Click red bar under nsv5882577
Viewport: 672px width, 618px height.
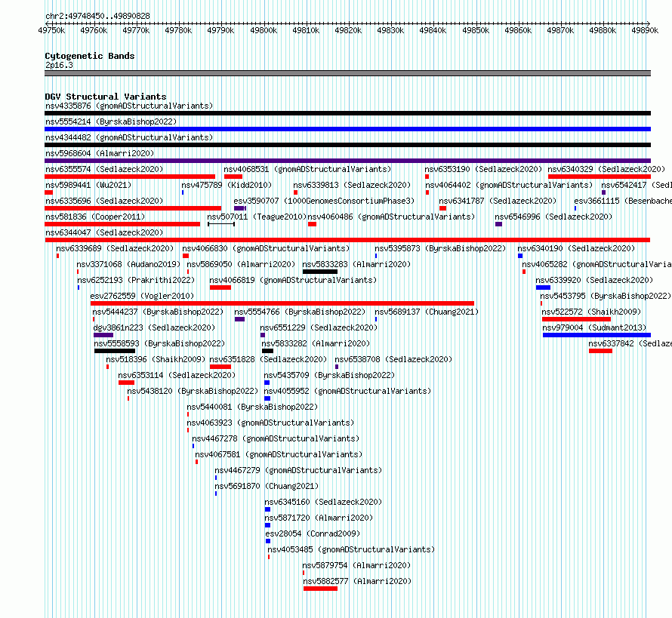(x=321, y=589)
